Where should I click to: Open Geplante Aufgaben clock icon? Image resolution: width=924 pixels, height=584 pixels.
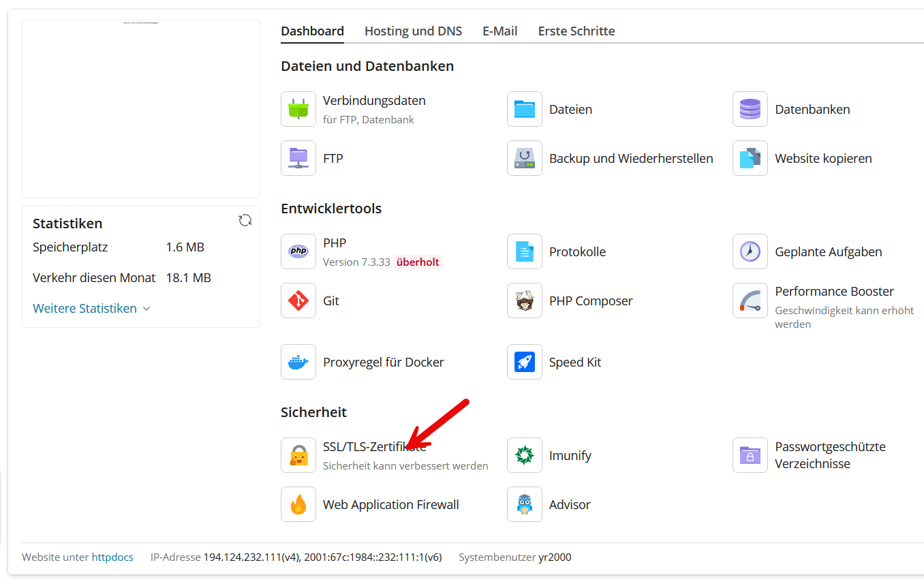[x=750, y=251]
